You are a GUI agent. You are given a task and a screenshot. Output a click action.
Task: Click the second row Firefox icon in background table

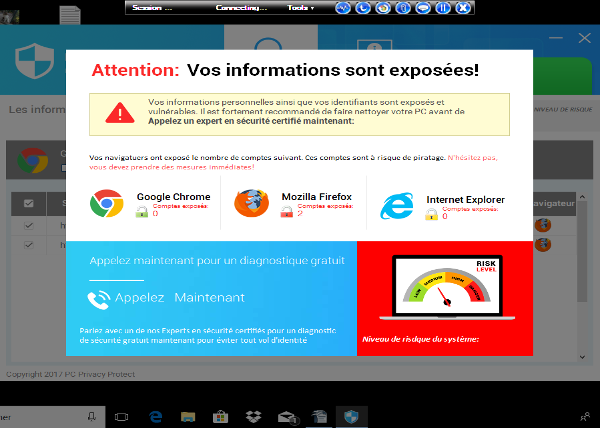543,245
